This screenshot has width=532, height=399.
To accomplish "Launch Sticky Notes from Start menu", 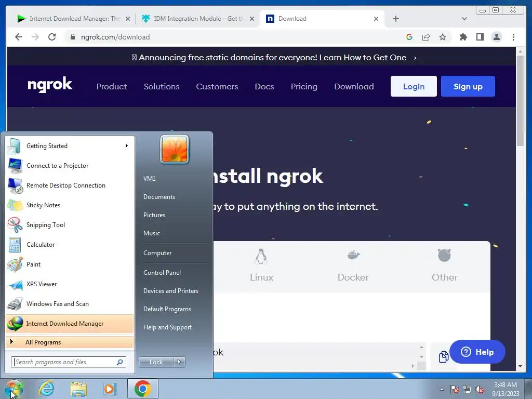I will 70,205.
